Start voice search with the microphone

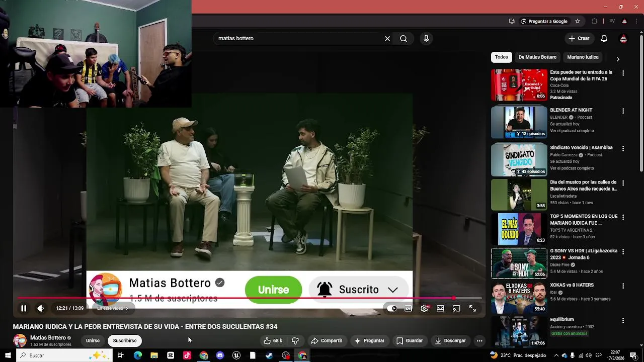426,38
